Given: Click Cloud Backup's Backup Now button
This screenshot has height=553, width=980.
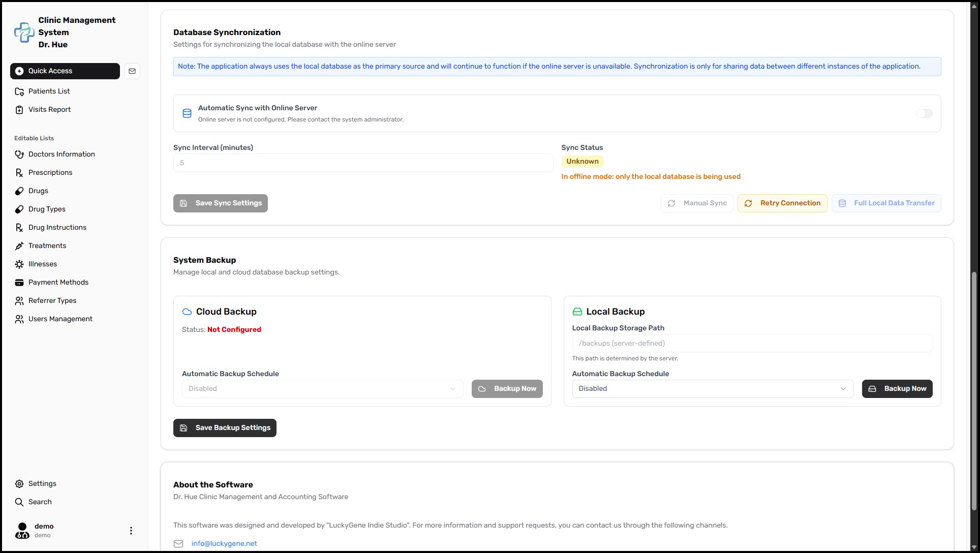Looking at the screenshot, I should tap(507, 389).
